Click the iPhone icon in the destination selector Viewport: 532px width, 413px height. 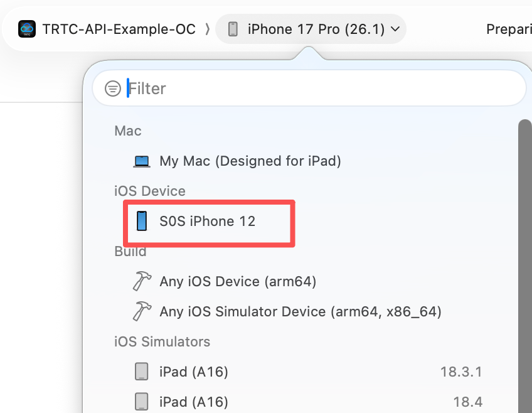pos(233,29)
